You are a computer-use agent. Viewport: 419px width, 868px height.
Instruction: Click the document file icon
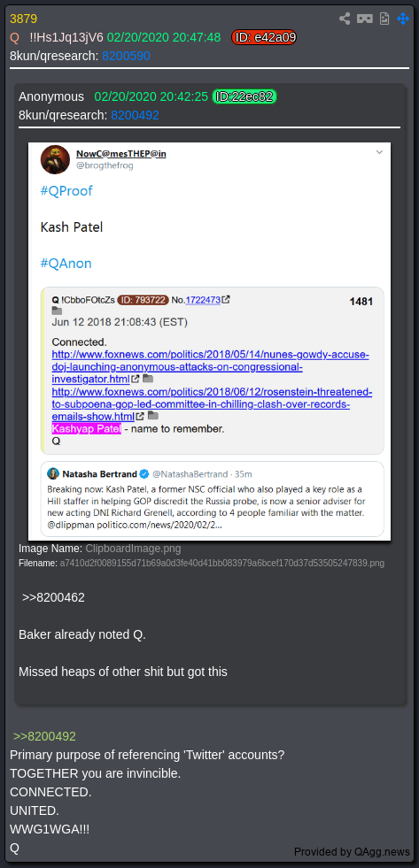click(384, 19)
